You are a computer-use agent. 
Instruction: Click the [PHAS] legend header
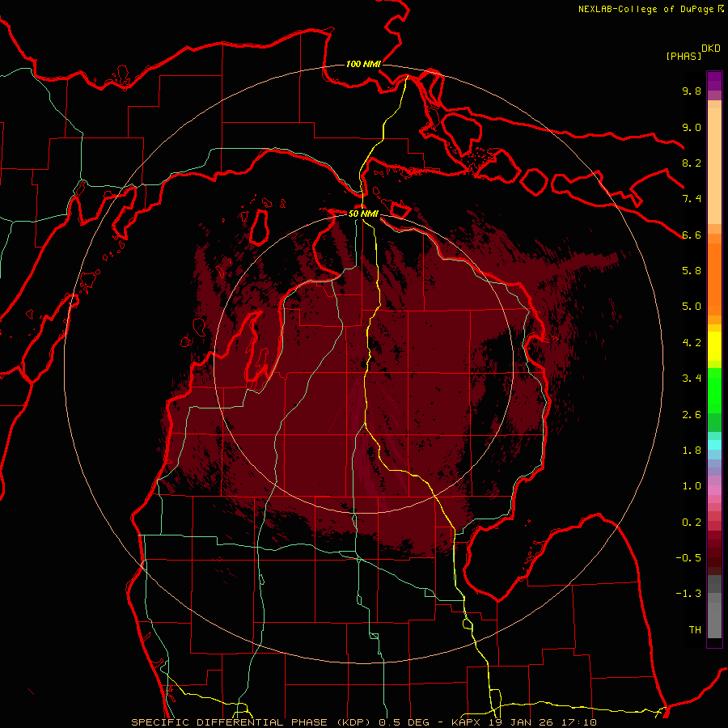684,56
